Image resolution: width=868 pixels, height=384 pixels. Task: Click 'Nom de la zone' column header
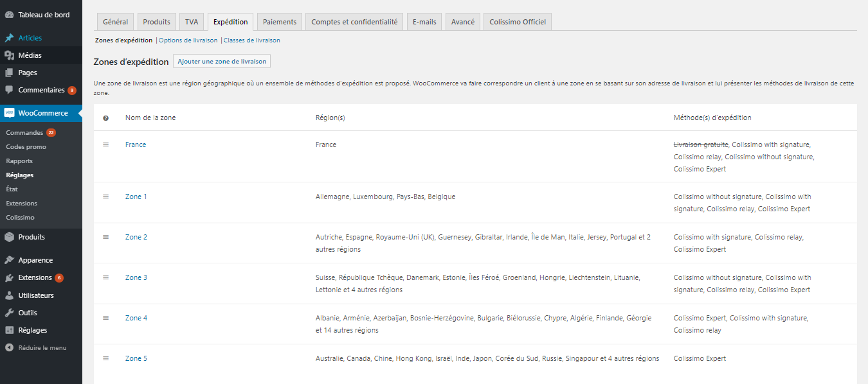coord(150,118)
